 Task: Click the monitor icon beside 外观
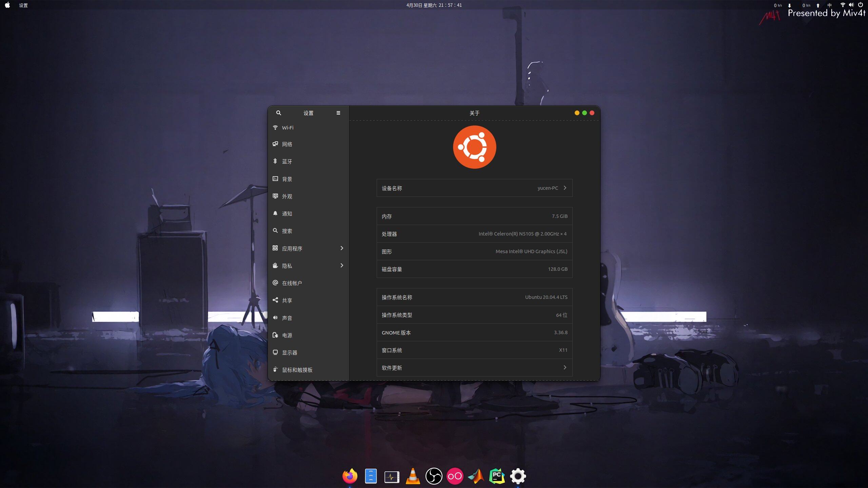point(275,196)
